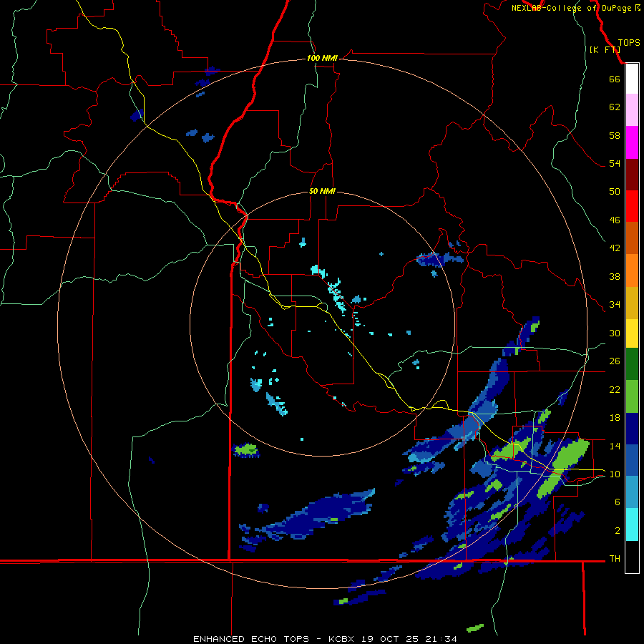This screenshot has height=644, width=644.
Task: Click the black TH swatch in the legend
Action: [632, 557]
